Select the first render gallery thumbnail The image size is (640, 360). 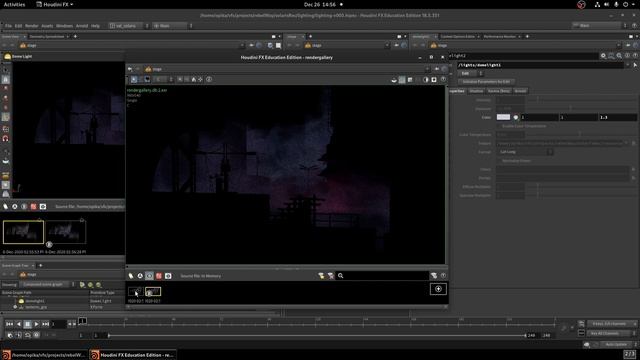pos(135,291)
